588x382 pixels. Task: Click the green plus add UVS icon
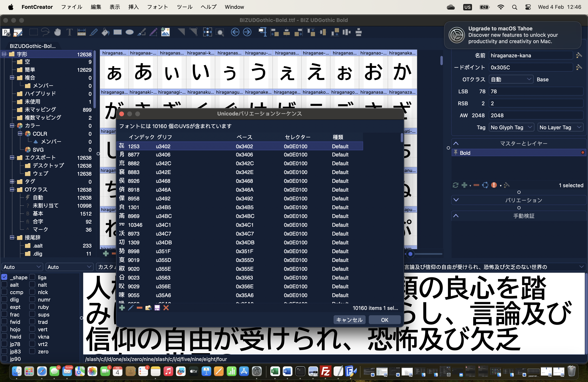click(122, 308)
